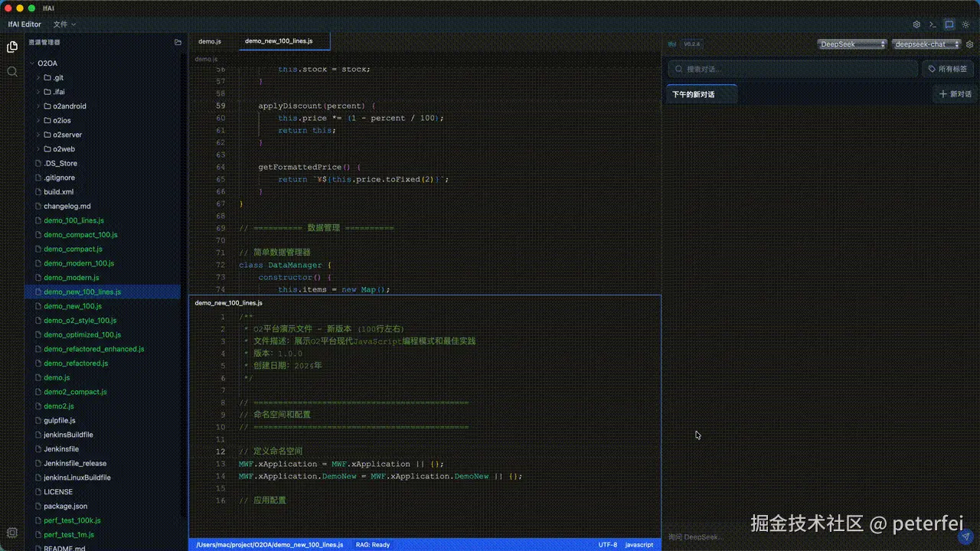Select the javascript language mode in status bar
Screen dimensions: 980x551
point(639,544)
